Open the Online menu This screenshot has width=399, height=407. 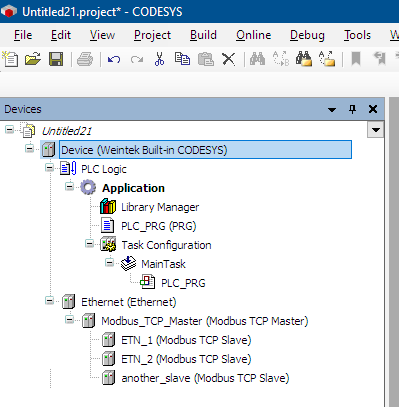point(253,35)
